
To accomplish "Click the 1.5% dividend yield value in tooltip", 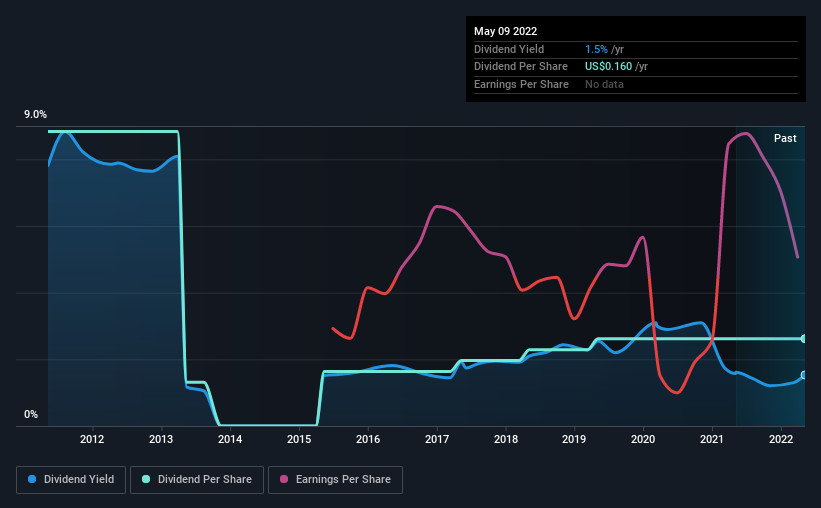I will pos(596,49).
